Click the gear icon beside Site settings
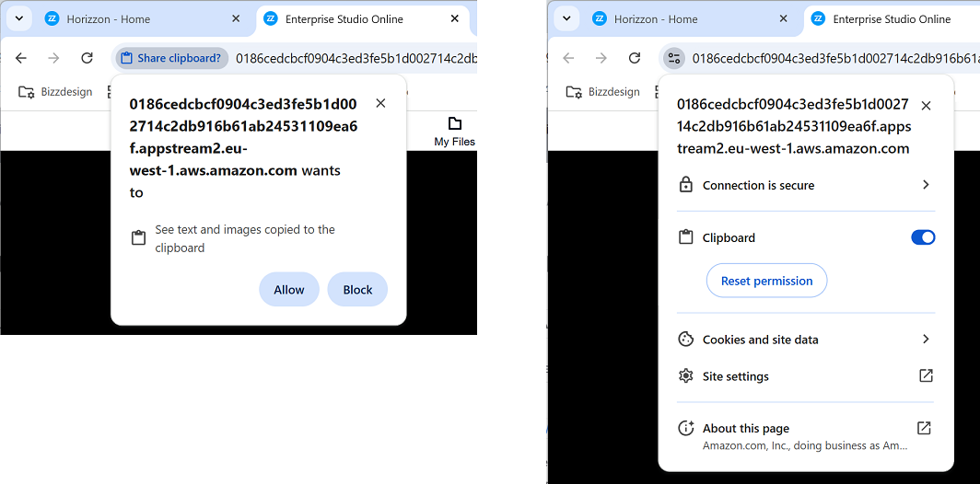This screenshot has width=980, height=484. (685, 376)
